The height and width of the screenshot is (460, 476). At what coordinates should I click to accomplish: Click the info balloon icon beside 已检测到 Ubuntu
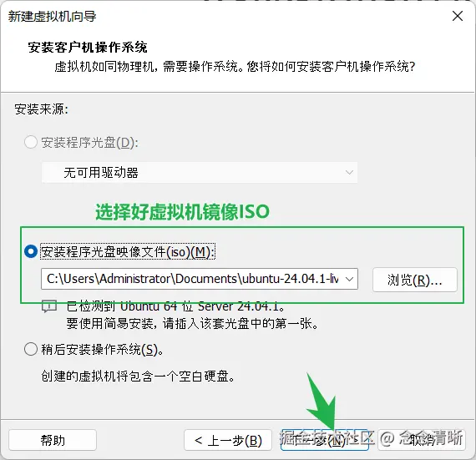pyautogui.click(x=49, y=306)
